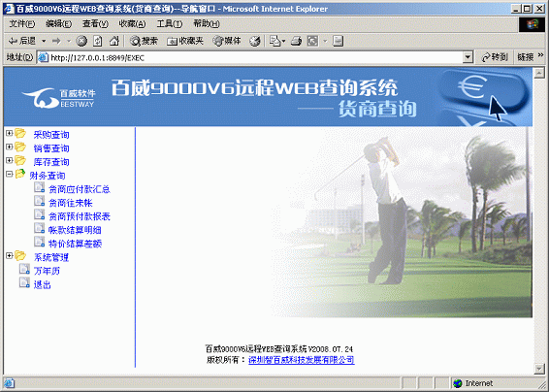Open the 深圳智百威科技发展有限公司 company link
This screenshot has height=392, width=549.
[302, 360]
